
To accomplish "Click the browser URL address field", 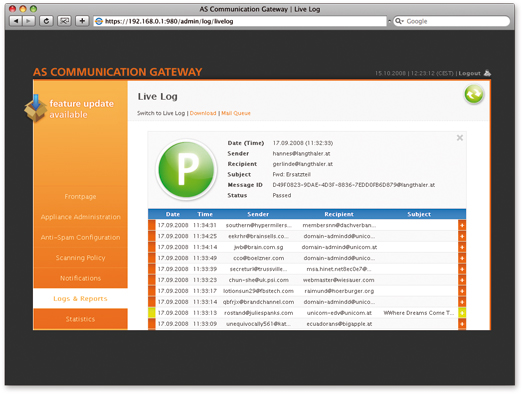I will point(240,21).
